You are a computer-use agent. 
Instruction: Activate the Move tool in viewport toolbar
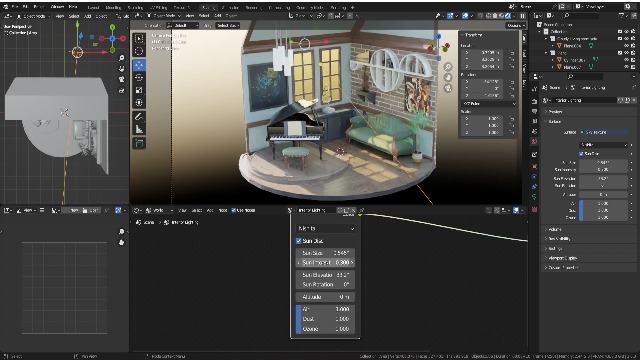point(139,64)
